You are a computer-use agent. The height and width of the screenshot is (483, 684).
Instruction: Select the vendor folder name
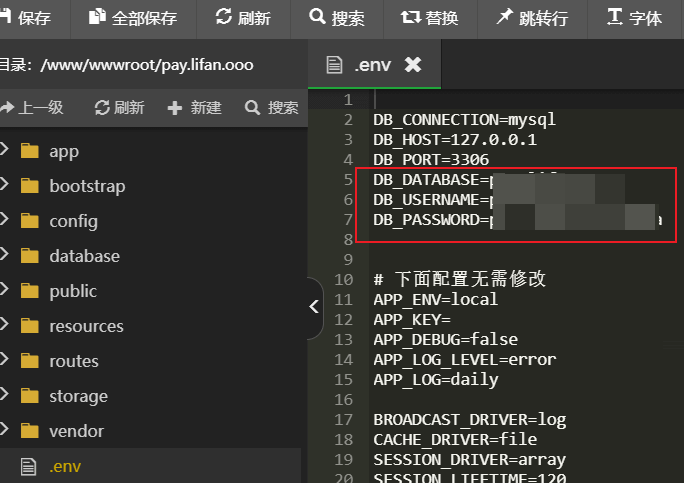77,431
